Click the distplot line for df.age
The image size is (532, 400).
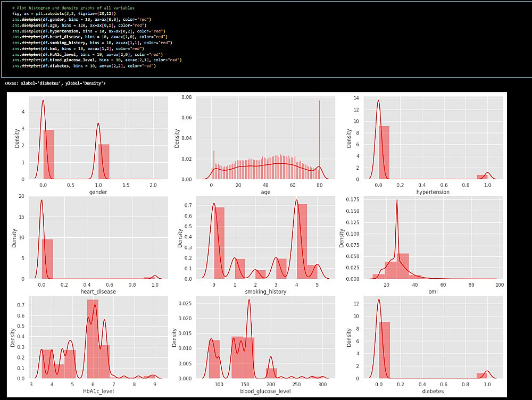(x=79, y=25)
